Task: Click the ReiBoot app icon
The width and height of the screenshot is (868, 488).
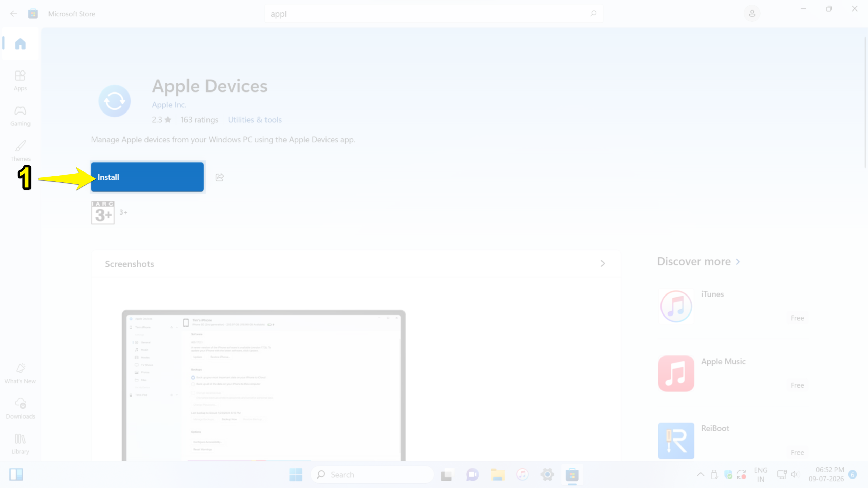Action: pyautogui.click(x=676, y=441)
